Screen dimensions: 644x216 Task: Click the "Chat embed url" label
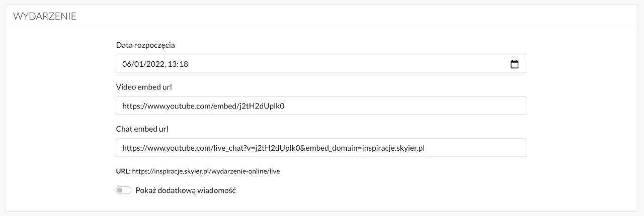(x=142, y=129)
